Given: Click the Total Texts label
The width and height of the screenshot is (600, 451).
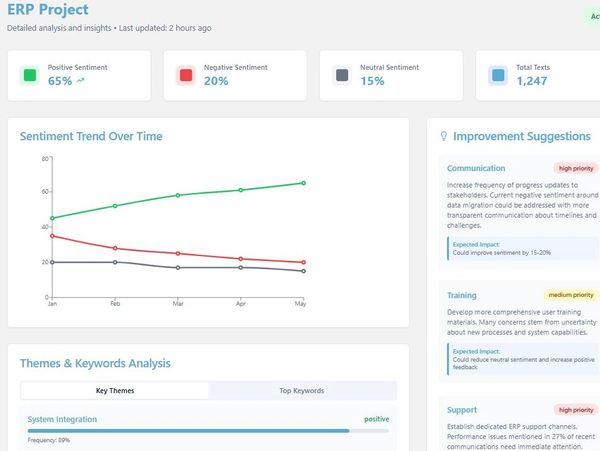Looking at the screenshot, I should coord(533,67).
